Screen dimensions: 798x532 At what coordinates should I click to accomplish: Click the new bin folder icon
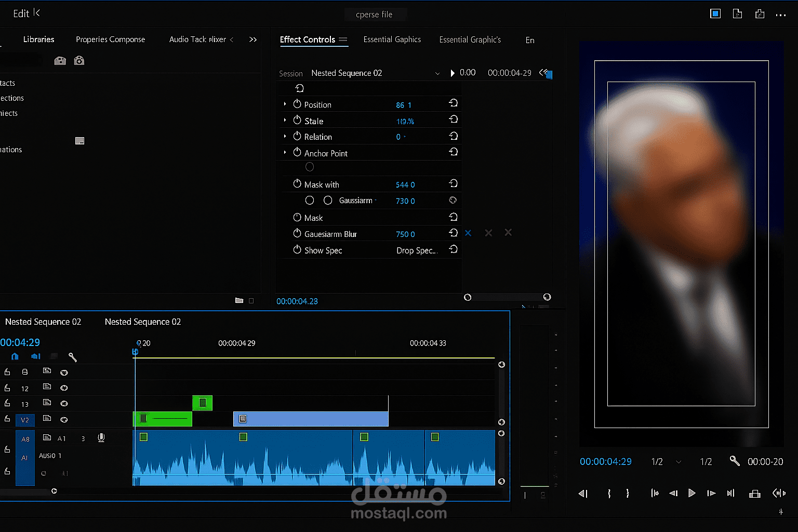pos(239,301)
